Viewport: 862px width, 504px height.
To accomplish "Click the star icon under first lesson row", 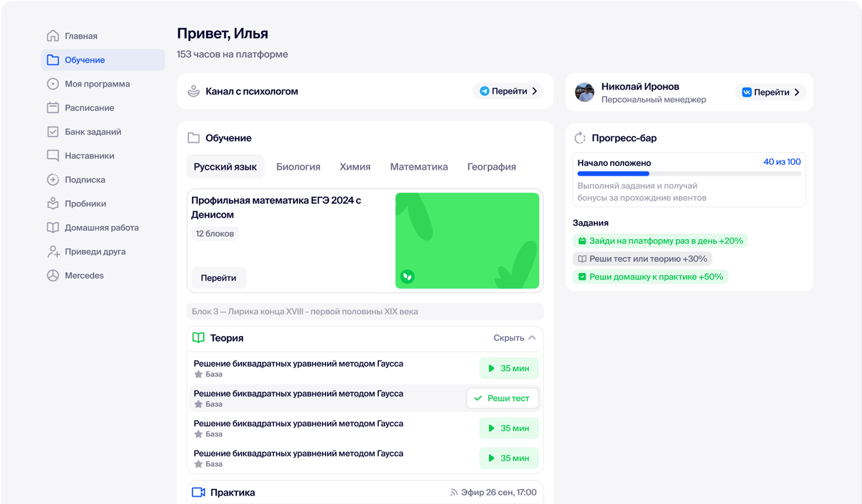I will click(198, 374).
